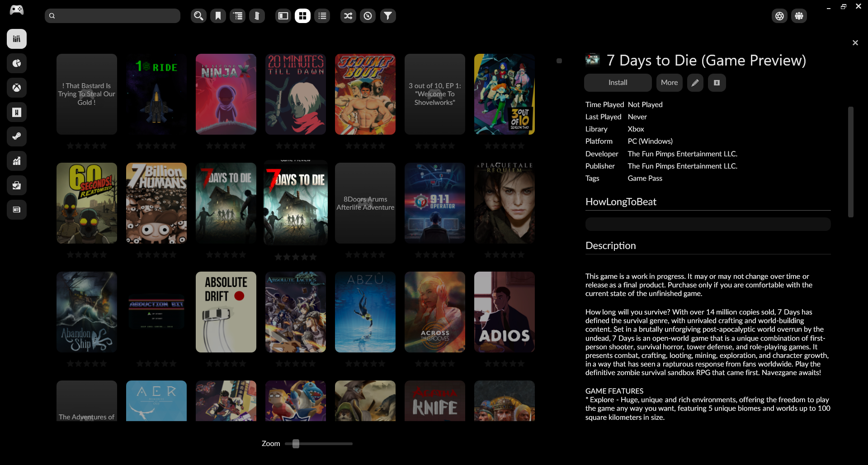This screenshot has height=465, width=868.
Task: Click publisher The Fun Pimps Entertainment link
Action: pyautogui.click(x=682, y=166)
